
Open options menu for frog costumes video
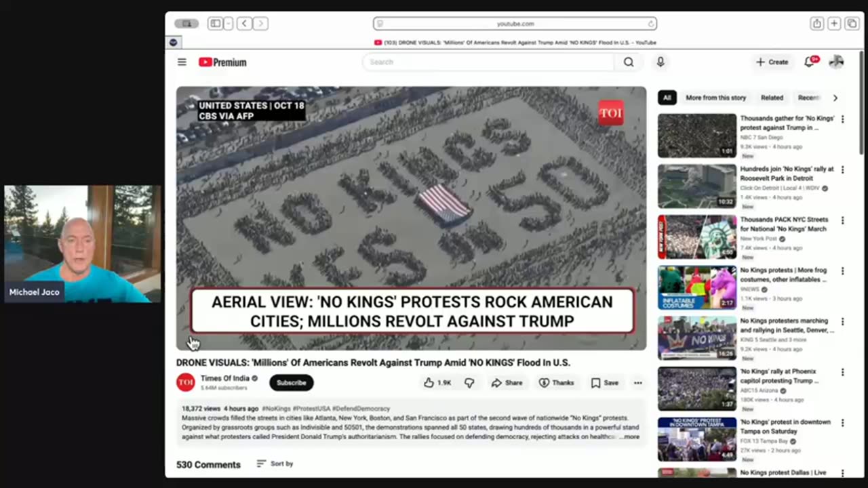(x=843, y=271)
